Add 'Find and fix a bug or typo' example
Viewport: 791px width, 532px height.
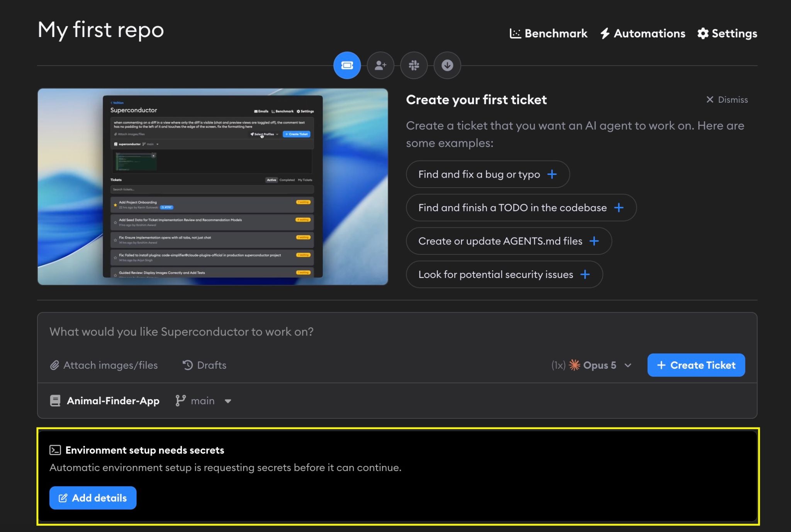click(x=488, y=174)
